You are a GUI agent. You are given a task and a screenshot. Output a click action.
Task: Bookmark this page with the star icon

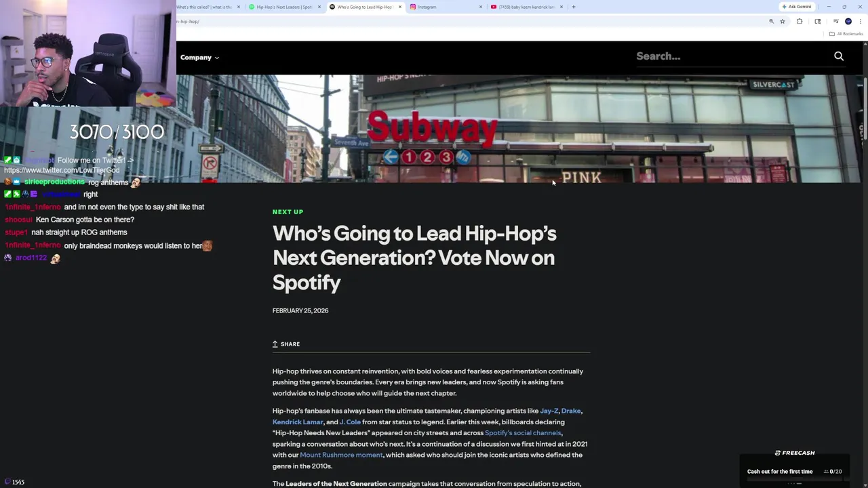(x=782, y=22)
